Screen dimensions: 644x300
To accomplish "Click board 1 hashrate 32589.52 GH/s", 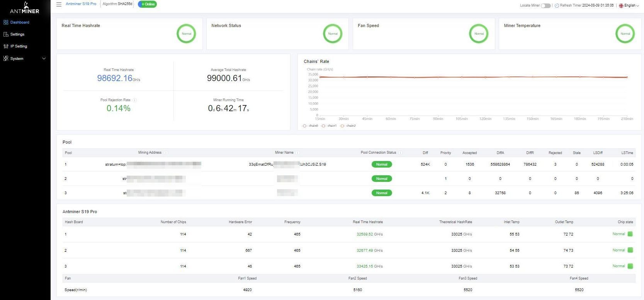I will tap(370, 234).
